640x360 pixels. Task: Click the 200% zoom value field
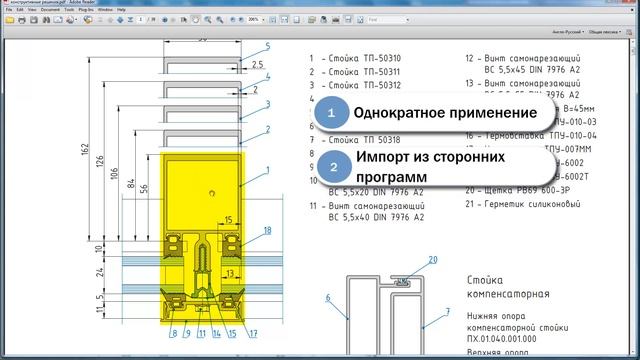tap(254, 20)
